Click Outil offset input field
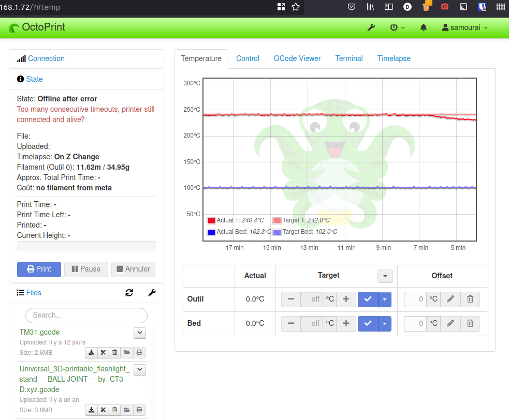This screenshot has width=509, height=420. click(x=415, y=299)
